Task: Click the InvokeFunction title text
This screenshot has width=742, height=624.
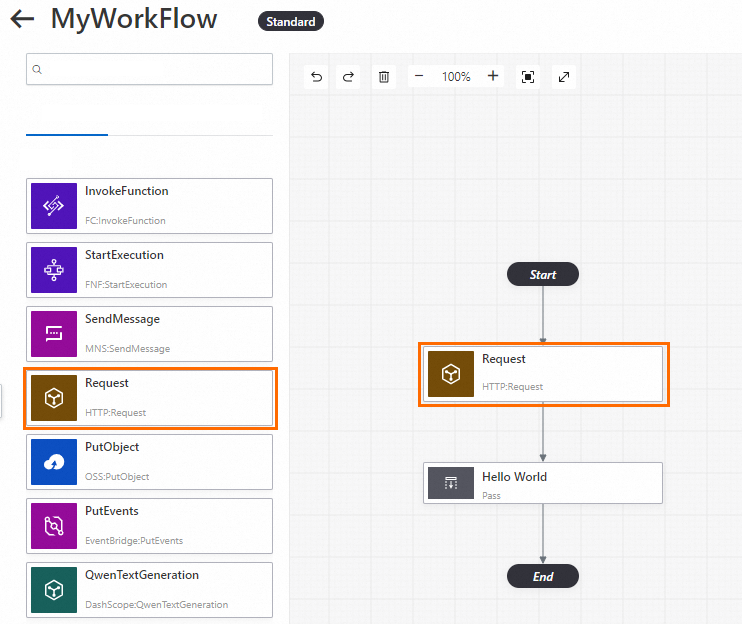Action: coord(126,191)
